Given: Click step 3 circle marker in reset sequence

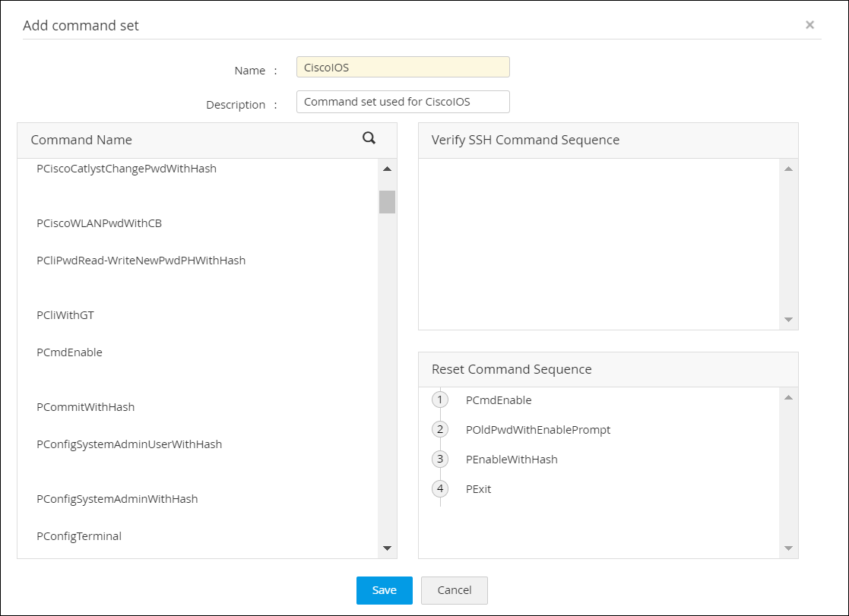Looking at the screenshot, I should point(440,459).
